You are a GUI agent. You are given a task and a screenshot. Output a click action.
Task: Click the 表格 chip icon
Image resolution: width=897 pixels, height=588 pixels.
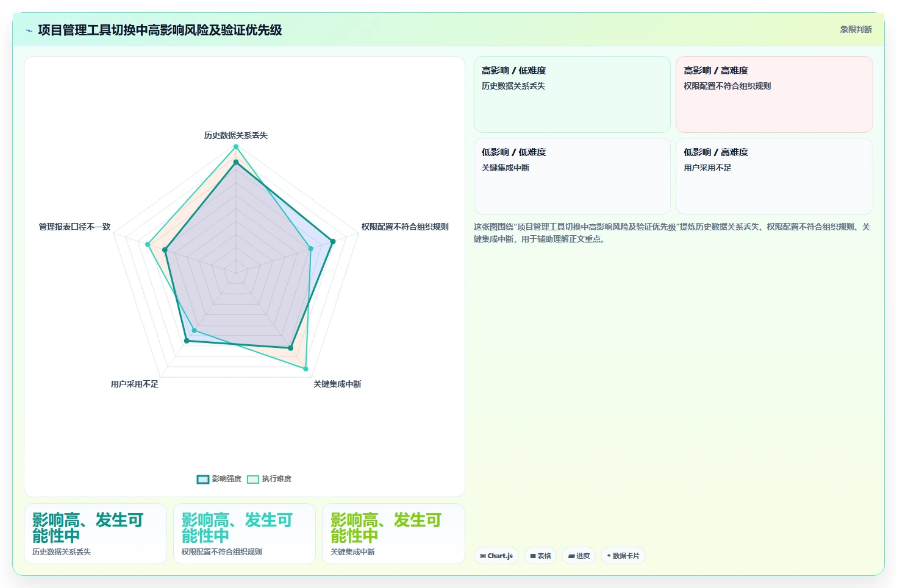(x=533, y=556)
